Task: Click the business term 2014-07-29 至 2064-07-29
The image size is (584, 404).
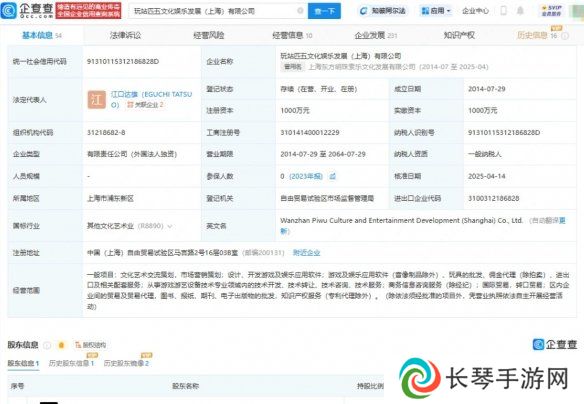Action: pos(323,154)
